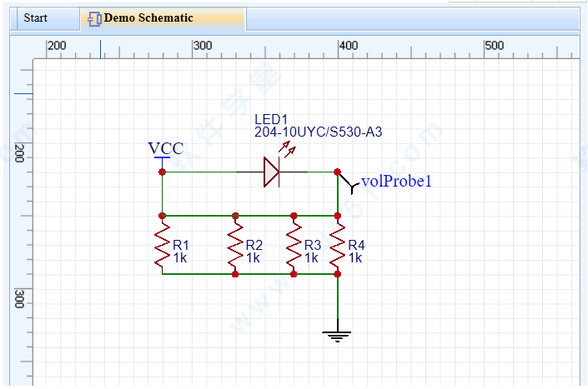Pick the R2 resistor symbol
Image resolution: width=588 pixels, height=389 pixels.
236,245
